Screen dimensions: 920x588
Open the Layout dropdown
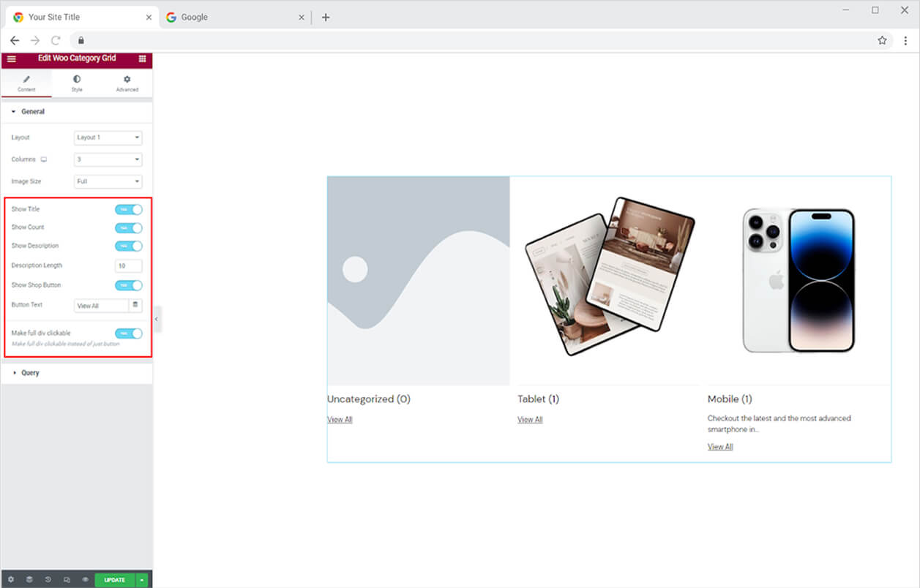(108, 137)
